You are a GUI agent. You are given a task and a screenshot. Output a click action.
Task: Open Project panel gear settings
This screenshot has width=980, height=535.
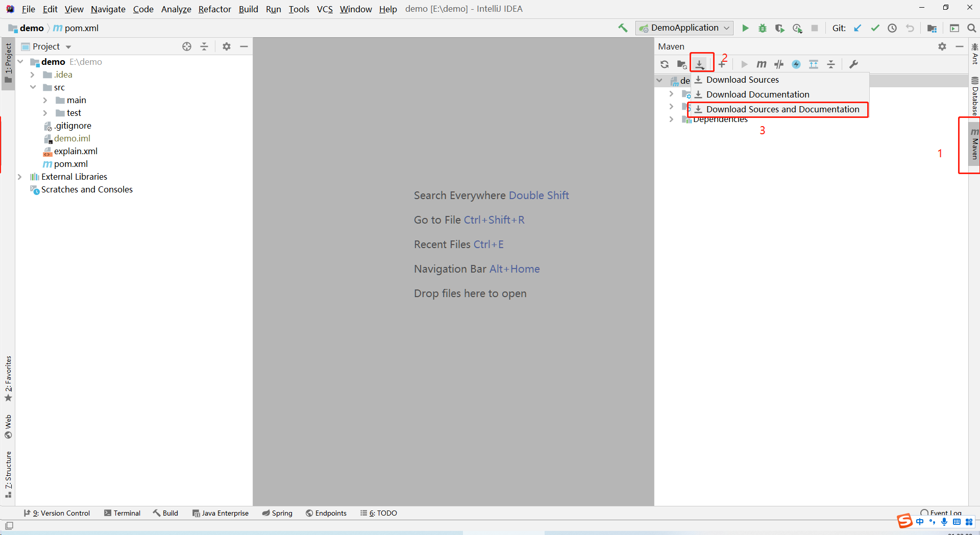pos(227,46)
